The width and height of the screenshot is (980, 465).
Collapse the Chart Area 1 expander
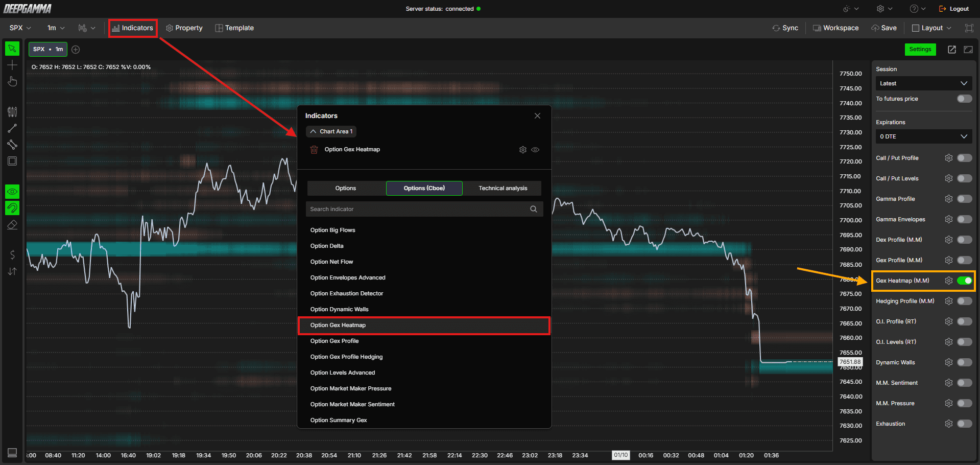[x=331, y=131]
